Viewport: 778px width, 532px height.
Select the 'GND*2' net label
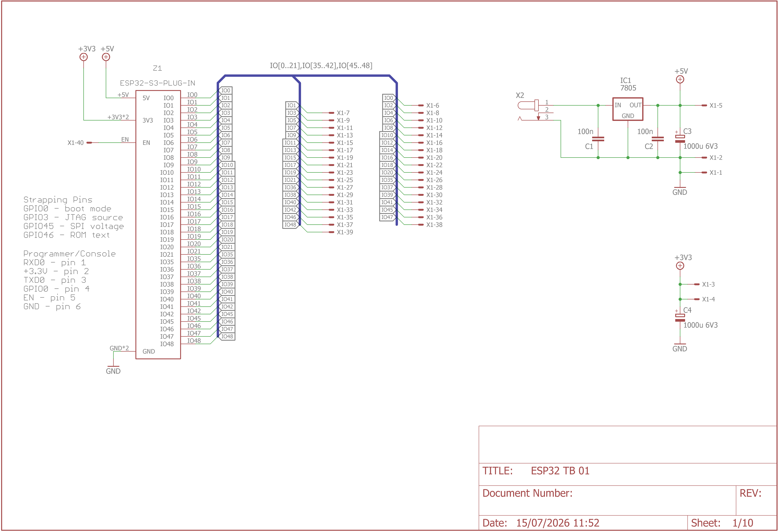click(119, 348)
